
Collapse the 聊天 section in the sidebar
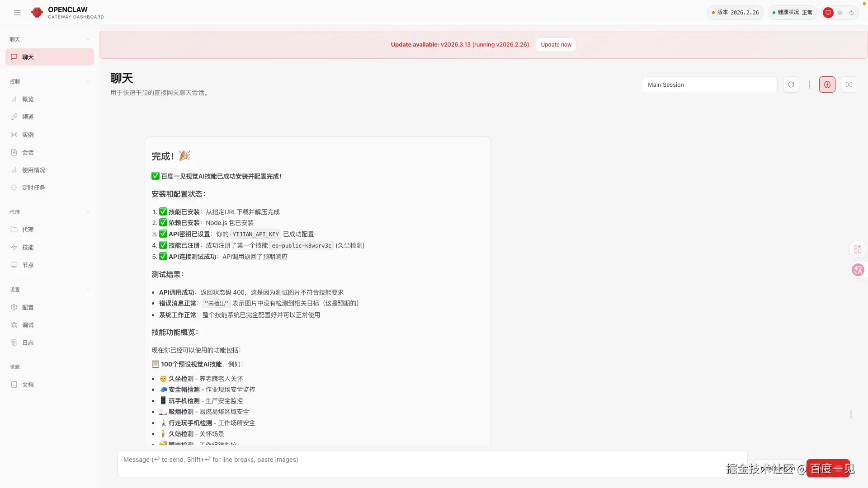[88, 39]
